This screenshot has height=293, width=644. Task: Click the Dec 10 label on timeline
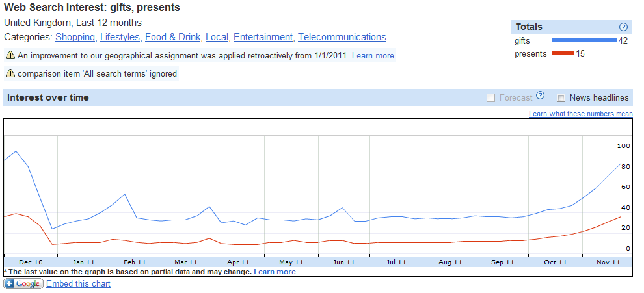[31, 262]
